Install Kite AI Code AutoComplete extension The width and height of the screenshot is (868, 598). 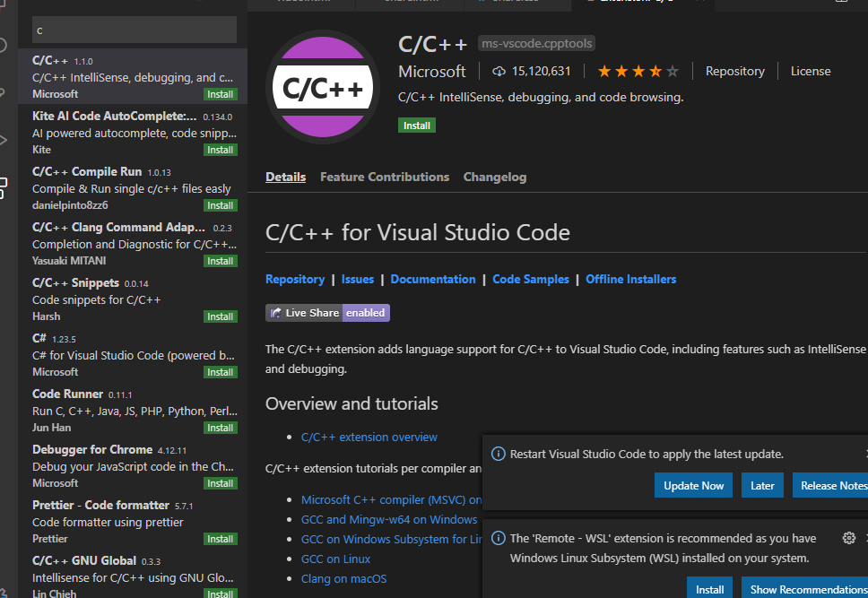(220, 150)
